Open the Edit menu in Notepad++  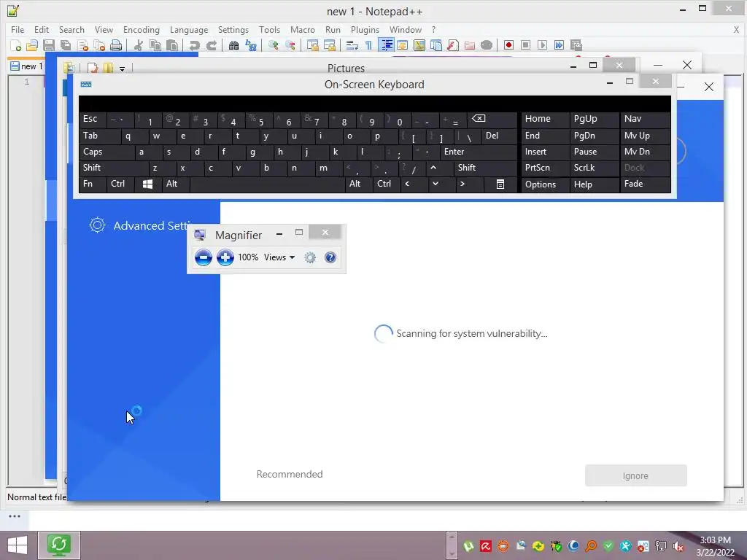(x=42, y=29)
